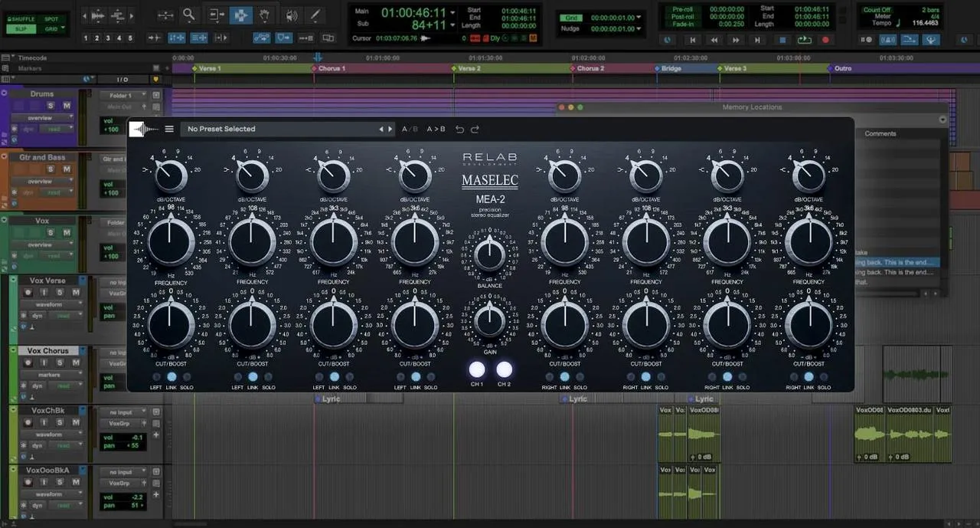The image size is (980, 528).
Task: Activate the Selector tool
Action: click(240, 15)
